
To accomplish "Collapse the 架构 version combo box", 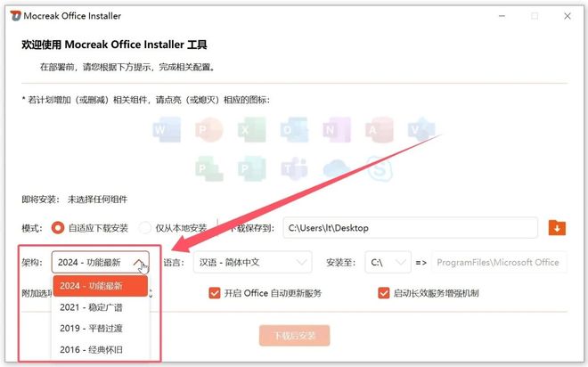I will pos(100,262).
